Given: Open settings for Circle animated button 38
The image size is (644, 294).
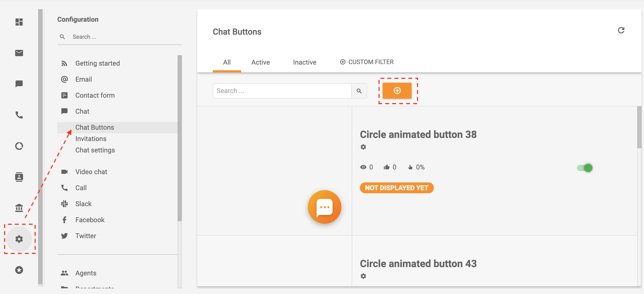Looking at the screenshot, I should click(364, 147).
